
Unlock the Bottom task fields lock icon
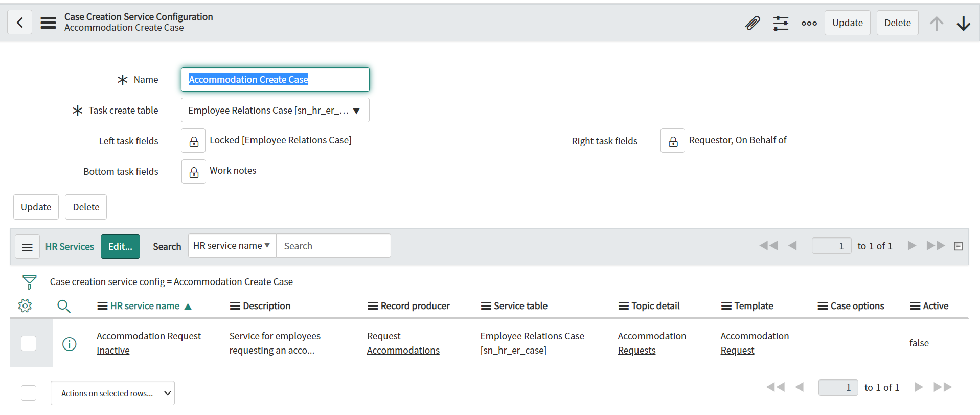194,171
